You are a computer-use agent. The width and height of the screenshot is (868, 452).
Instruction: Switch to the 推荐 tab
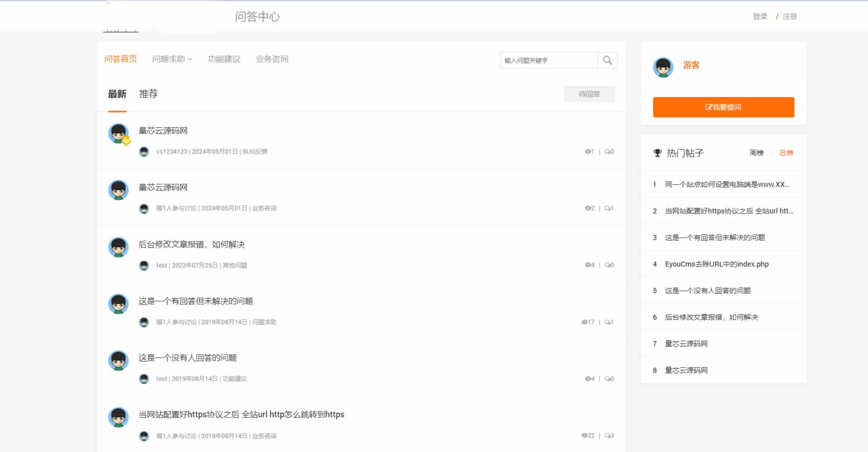point(148,94)
